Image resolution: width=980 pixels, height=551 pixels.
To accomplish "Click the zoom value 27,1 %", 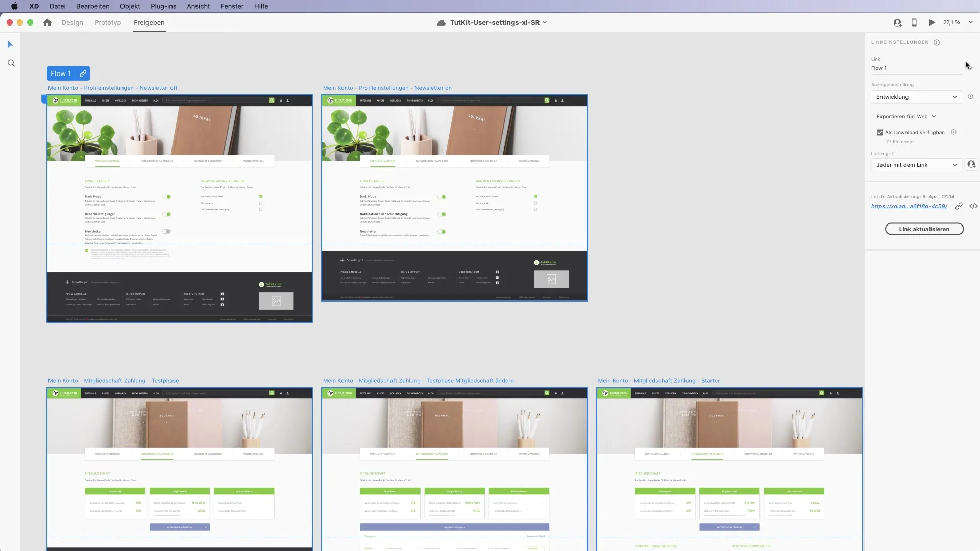I will (951, 22).
